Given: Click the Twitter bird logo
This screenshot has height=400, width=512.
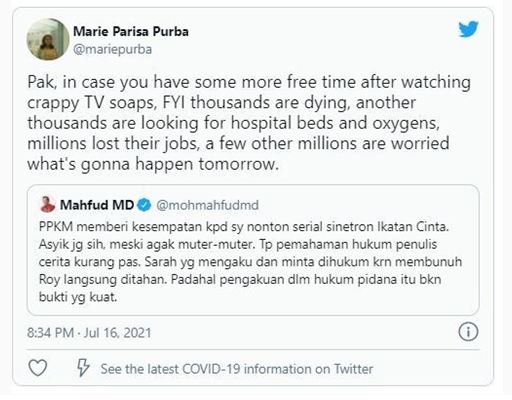Looking at the screenshot, I should (468, 29).
